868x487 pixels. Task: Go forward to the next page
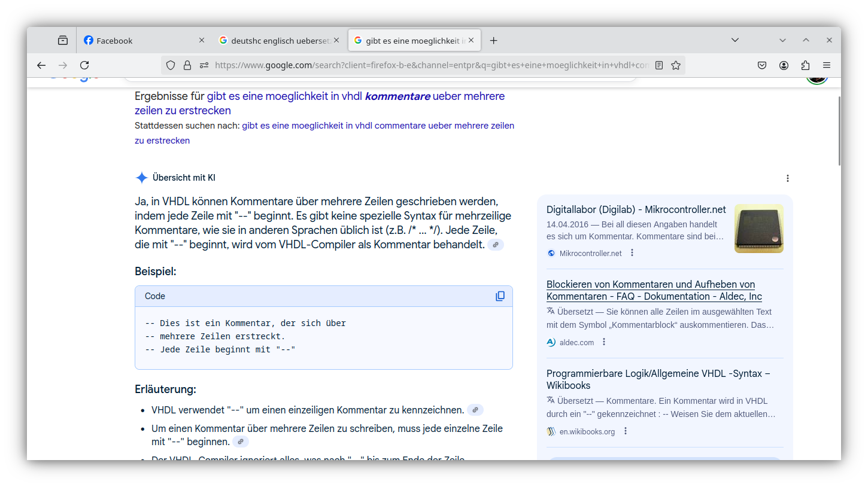click(x=63, y=65)
